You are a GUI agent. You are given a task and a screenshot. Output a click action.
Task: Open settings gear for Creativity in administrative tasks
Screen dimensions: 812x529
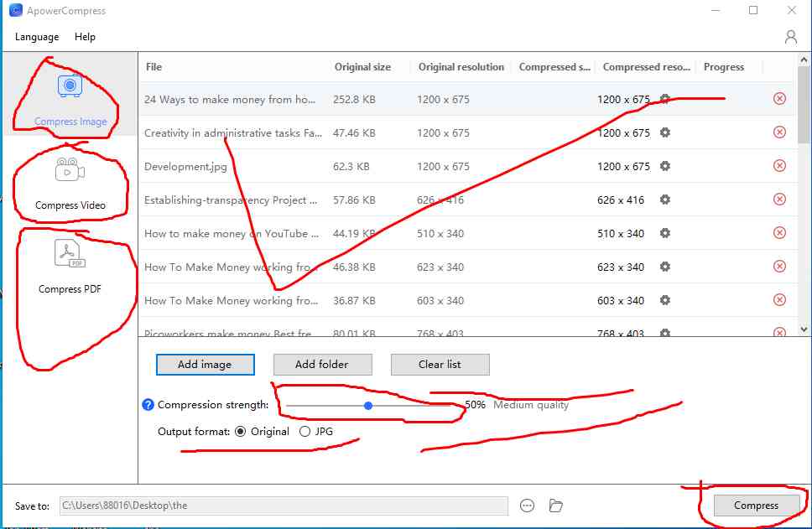coord(665,132)
